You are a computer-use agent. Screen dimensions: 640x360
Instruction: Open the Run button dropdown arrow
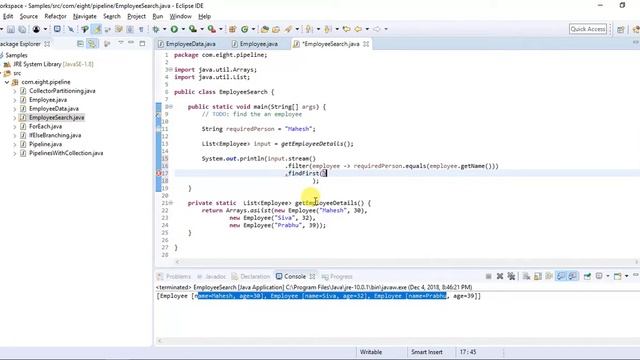point(183,29)
